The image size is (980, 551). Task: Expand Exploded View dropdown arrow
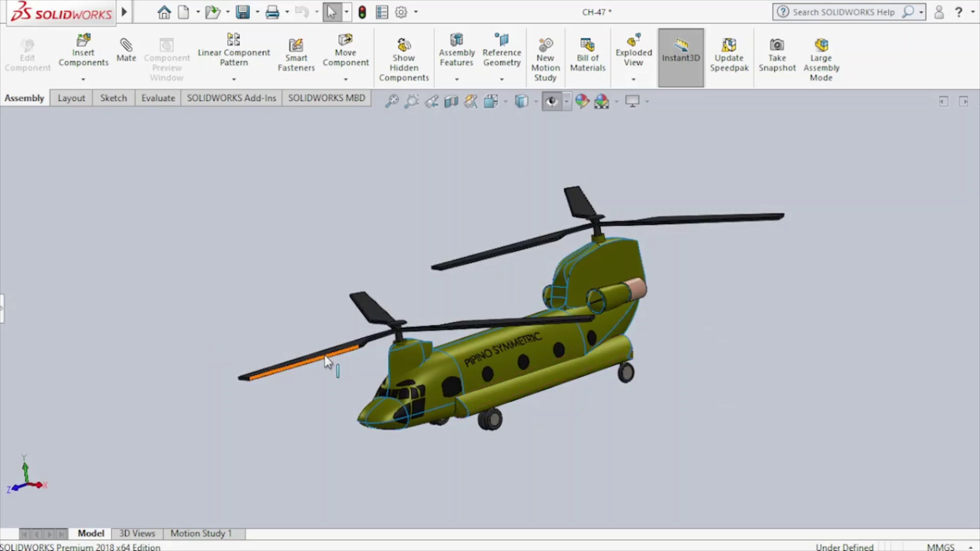[633, 80]
